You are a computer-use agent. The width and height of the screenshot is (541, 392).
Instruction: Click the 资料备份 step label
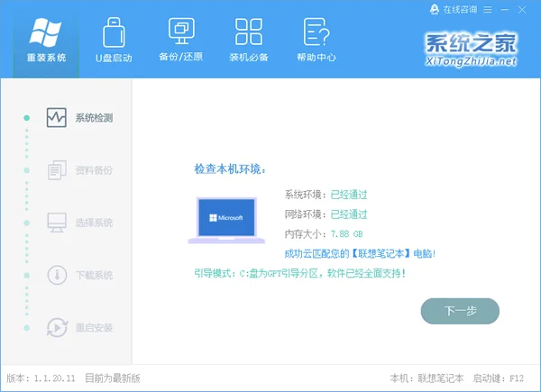[x=94, y=170]
